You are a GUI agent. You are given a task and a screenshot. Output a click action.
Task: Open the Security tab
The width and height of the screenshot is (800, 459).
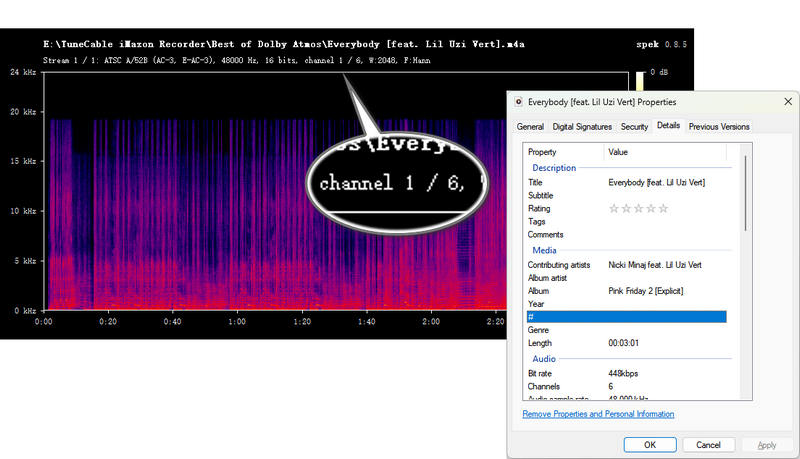pyautogui.click(x=634, y=126)
